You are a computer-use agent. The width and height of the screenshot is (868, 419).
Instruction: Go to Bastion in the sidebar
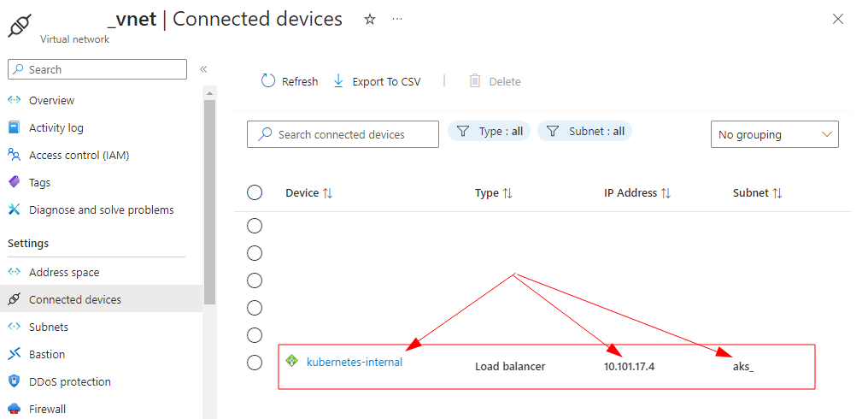coord(47,354)
